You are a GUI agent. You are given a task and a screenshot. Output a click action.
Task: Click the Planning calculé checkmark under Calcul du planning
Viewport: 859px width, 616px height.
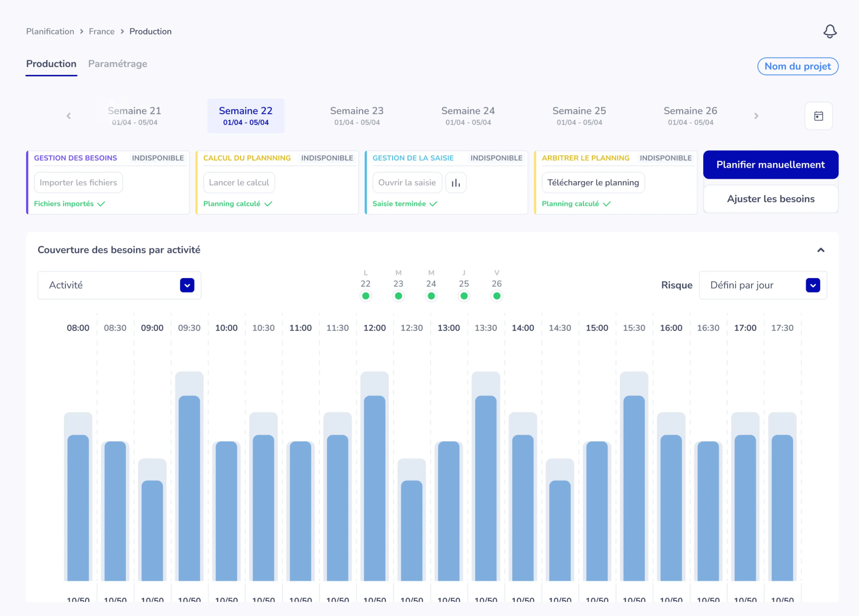coord(269,204)
